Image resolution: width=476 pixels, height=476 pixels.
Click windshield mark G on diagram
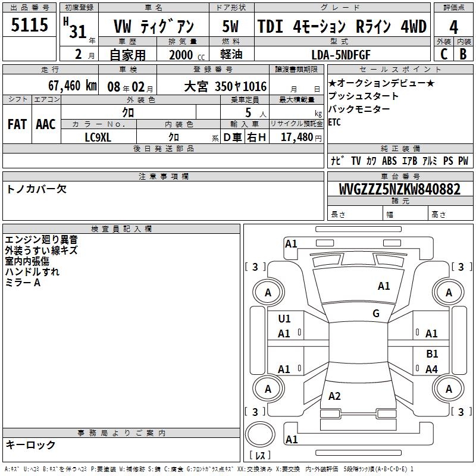coord(376,314)
